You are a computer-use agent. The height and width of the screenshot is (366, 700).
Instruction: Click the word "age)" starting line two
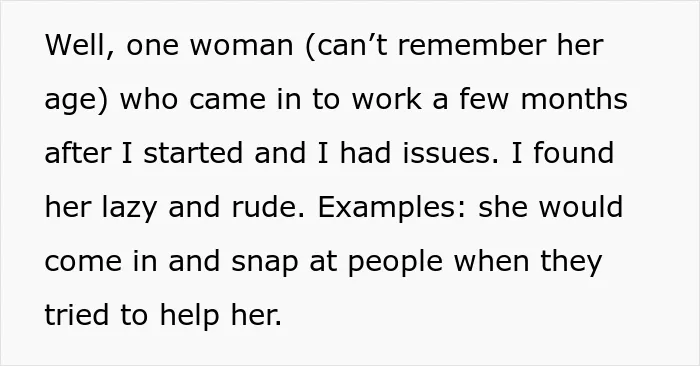click(76, 101)
